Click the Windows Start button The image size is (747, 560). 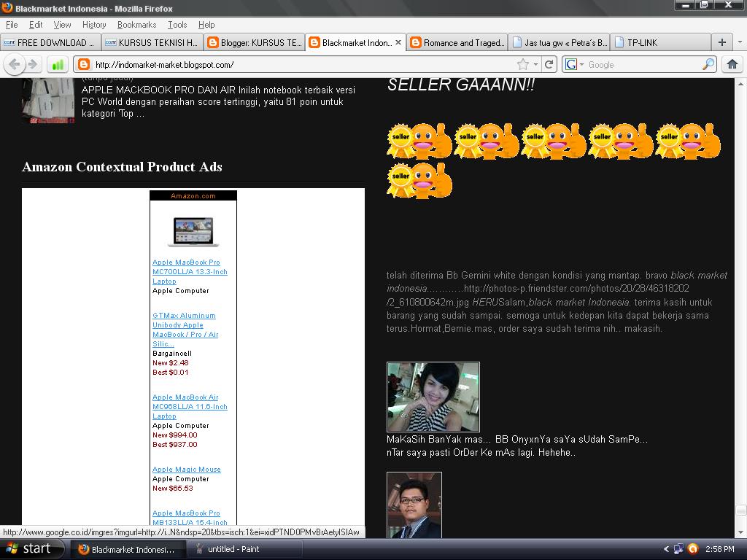coord(31,549)
